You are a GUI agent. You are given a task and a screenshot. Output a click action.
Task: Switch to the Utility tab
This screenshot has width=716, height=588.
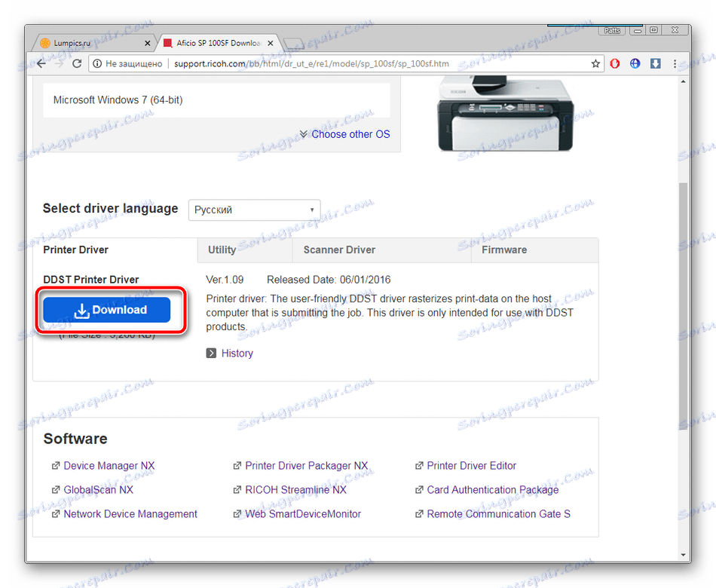[x=245, y=250]
